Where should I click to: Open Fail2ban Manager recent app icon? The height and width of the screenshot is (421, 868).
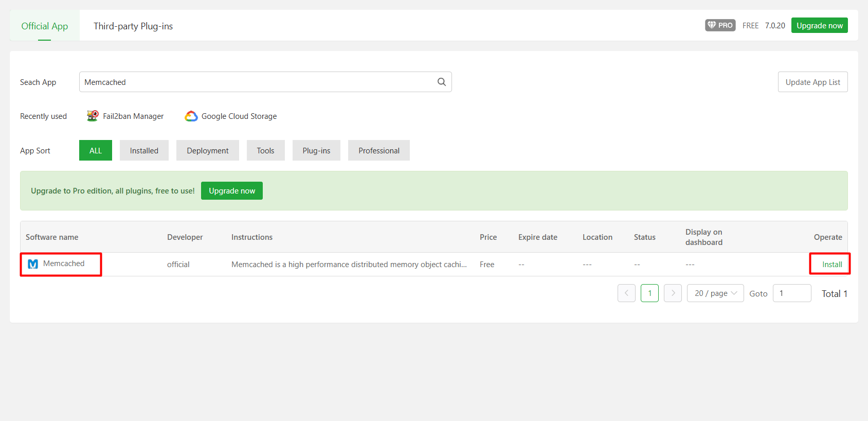93,116
